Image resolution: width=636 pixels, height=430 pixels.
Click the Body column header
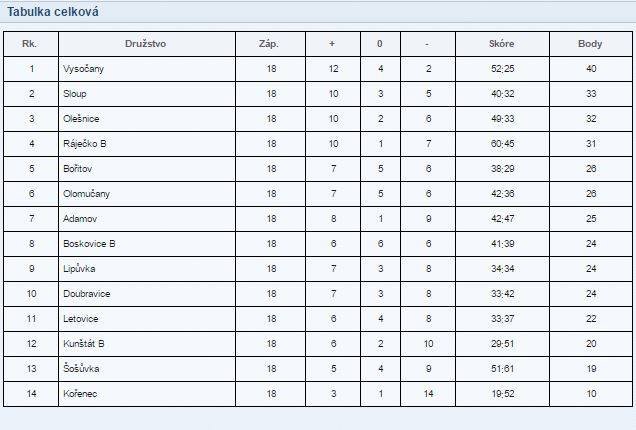click(x=590, y=44)
